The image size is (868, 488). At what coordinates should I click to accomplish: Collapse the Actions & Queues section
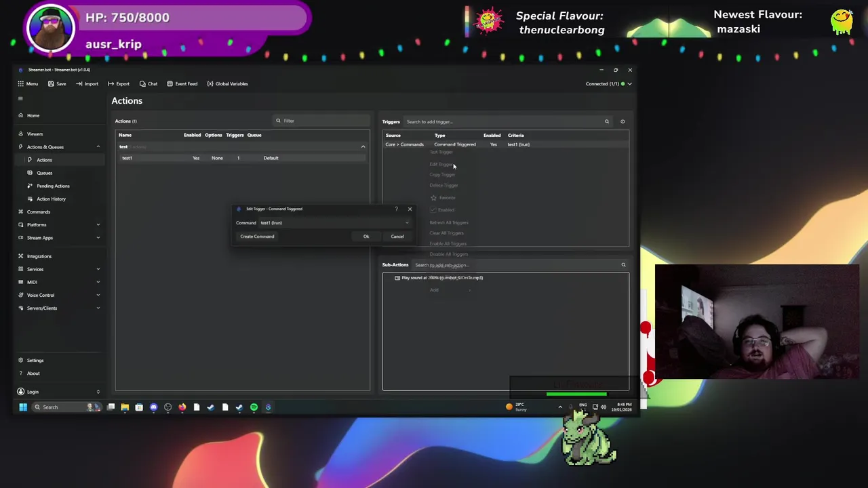click(x=98, y=146)
